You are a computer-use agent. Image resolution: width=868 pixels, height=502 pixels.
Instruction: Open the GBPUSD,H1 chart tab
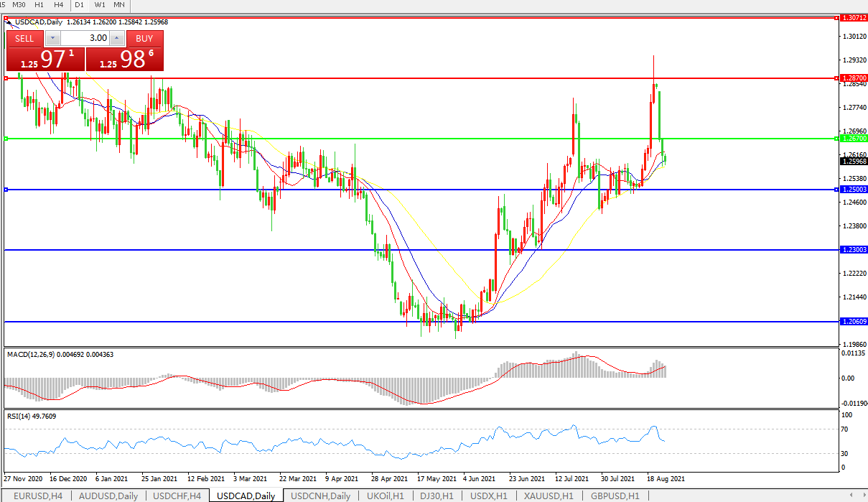(615, 496)
